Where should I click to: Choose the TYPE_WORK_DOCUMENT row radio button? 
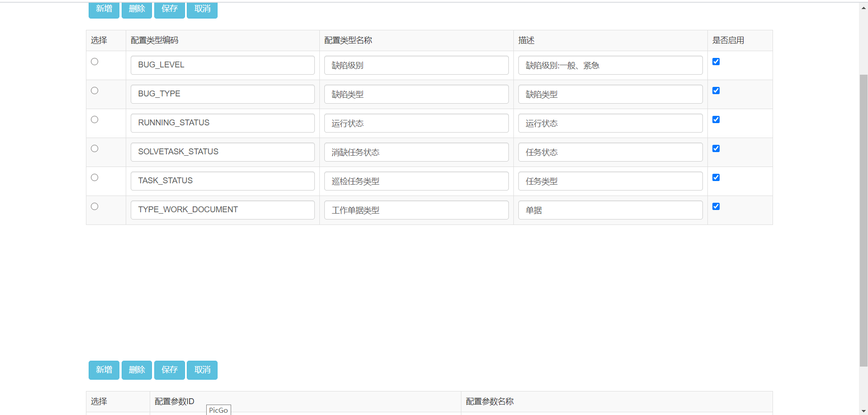95,206
